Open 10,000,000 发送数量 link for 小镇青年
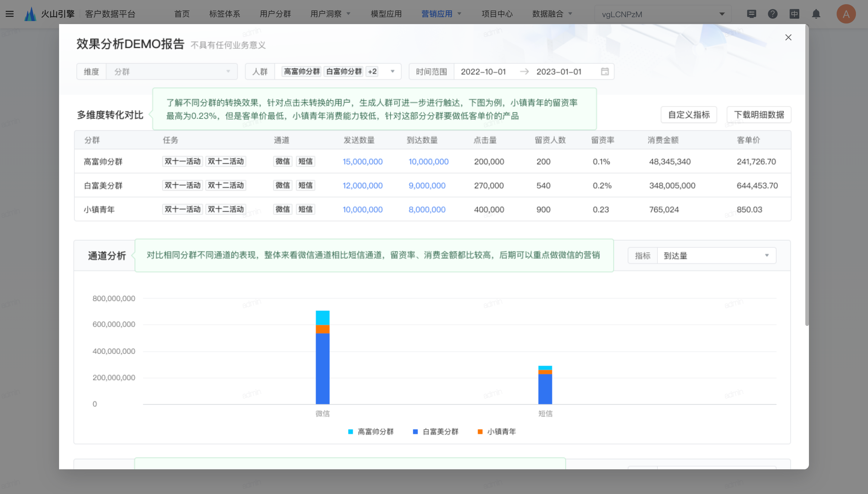The height and width of the screenshot is (494, 868). point(362,210)
